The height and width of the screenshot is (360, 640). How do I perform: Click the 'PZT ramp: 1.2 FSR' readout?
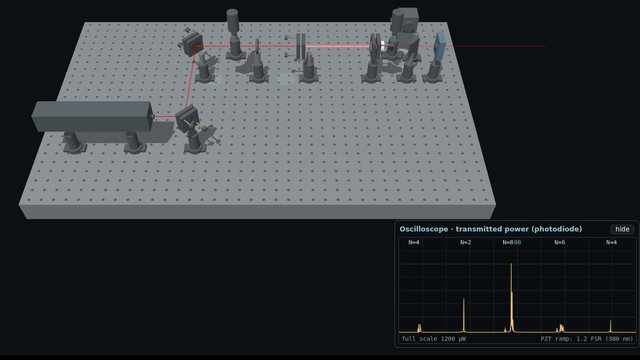click(587, 339)
